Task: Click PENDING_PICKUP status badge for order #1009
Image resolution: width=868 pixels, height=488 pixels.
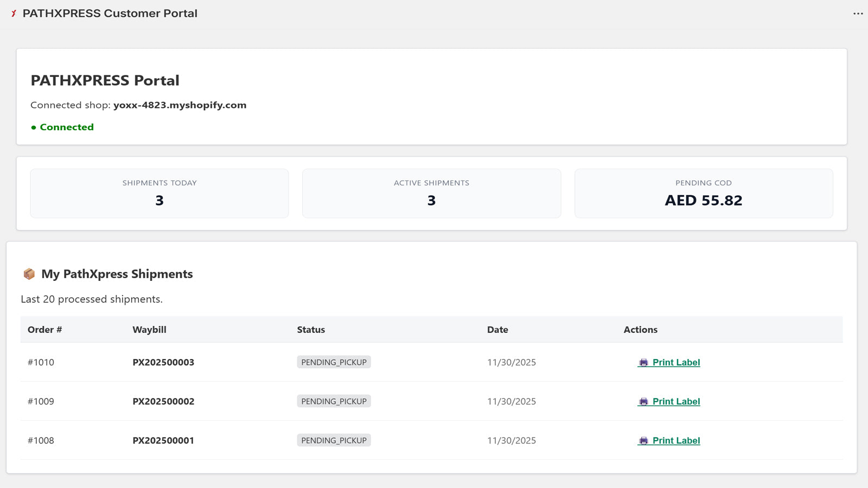Action: (x=334, y=401)
